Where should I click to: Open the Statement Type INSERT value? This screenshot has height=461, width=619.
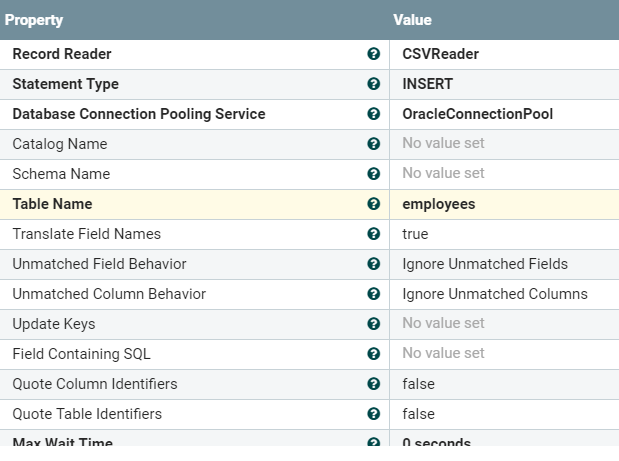pos(427,84)
